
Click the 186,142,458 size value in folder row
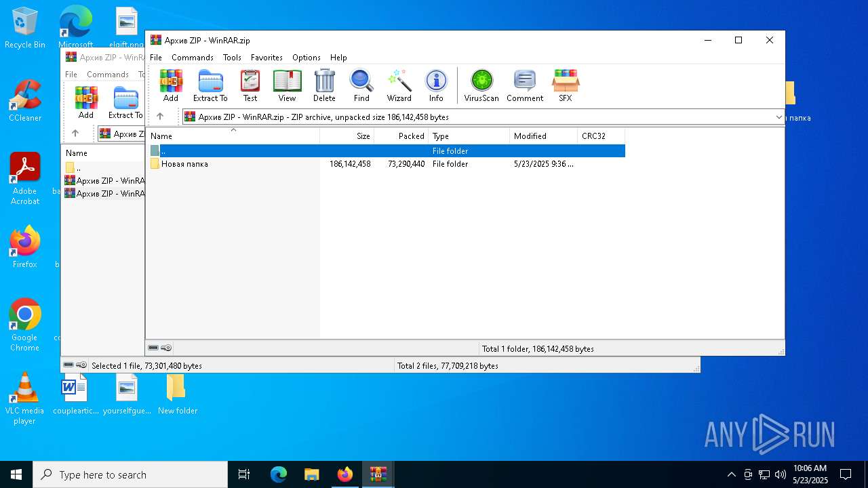click(350, 164)
